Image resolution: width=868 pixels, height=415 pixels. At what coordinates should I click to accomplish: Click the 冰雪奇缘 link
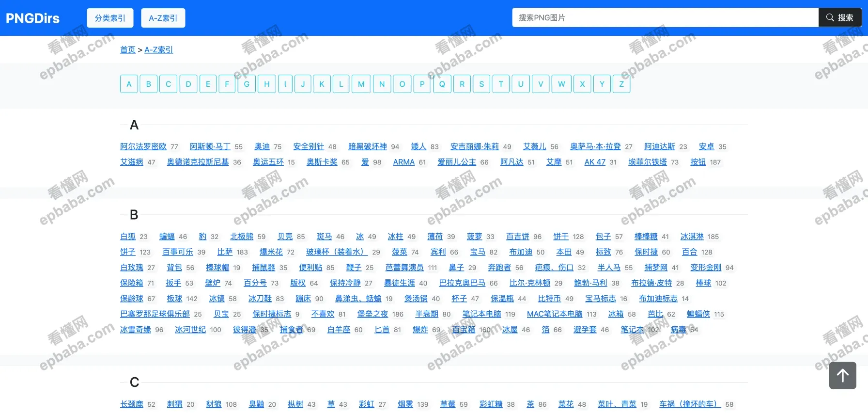point(136,330)
